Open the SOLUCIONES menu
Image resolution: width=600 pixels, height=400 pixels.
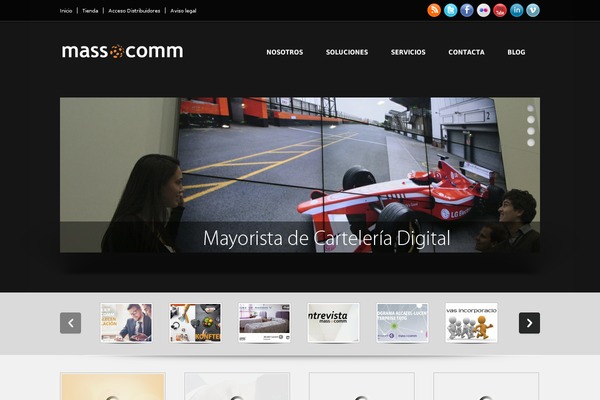click(x=347, y=52)
